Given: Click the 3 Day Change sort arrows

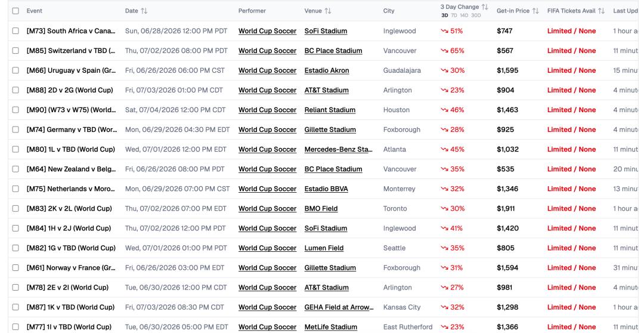Looking at the screenshot, I should click(x=485, y=7).
